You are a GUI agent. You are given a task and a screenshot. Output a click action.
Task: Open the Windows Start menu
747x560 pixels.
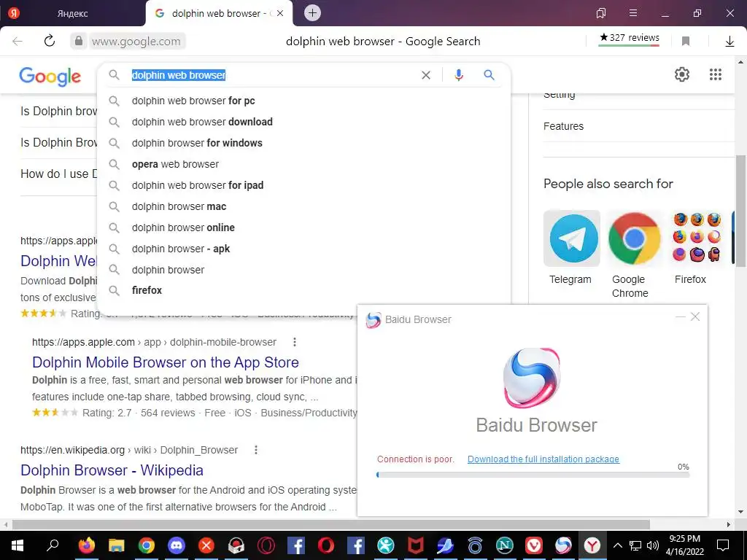click(x=18, y=545)
